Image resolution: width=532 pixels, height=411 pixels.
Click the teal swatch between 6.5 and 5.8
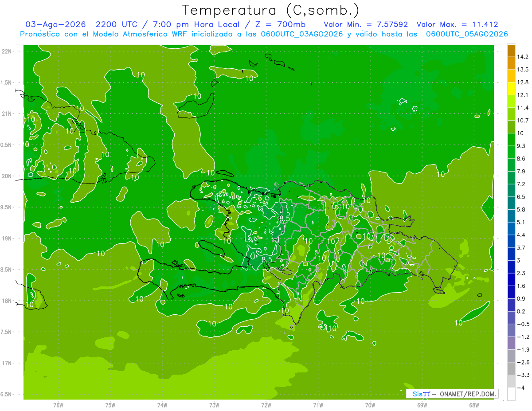coord(511,204)
